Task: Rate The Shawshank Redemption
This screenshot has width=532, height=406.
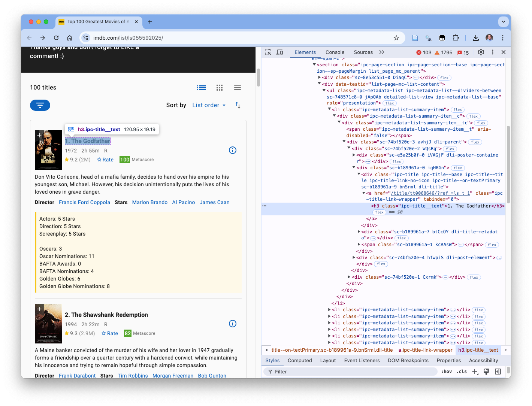Action: tap(110, 333)
